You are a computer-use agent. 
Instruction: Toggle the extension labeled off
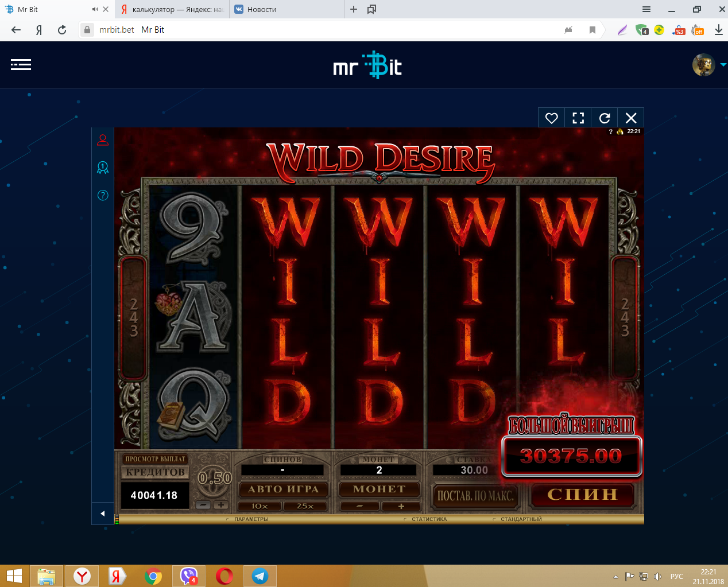[x=698, y=30]
